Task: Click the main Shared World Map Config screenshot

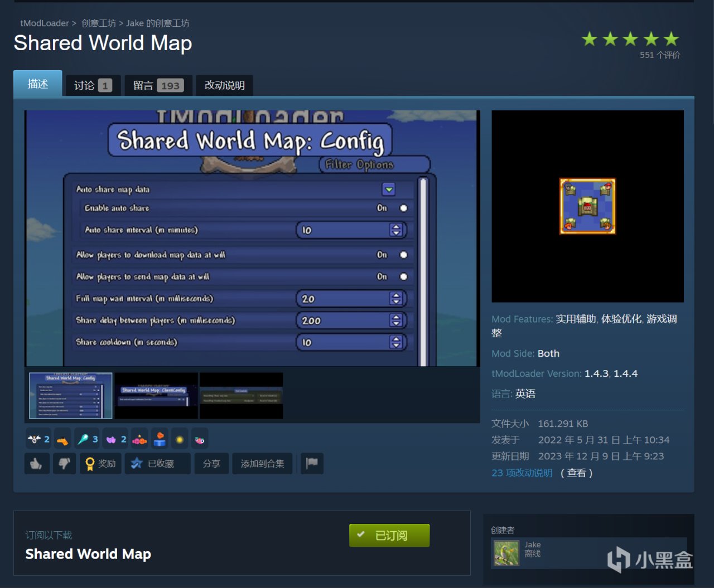Action: point(252,238)
